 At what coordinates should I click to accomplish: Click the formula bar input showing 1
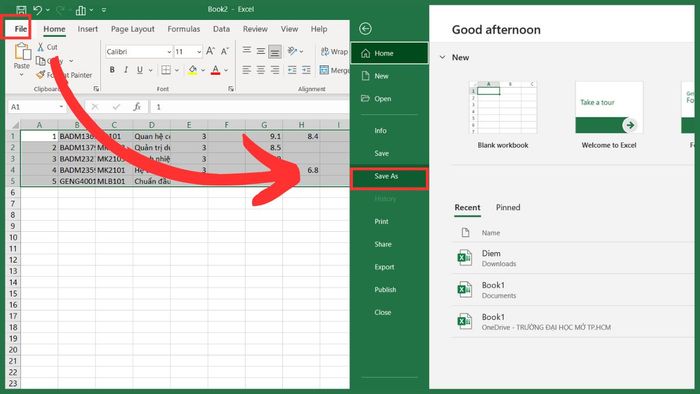coord(250,107)
